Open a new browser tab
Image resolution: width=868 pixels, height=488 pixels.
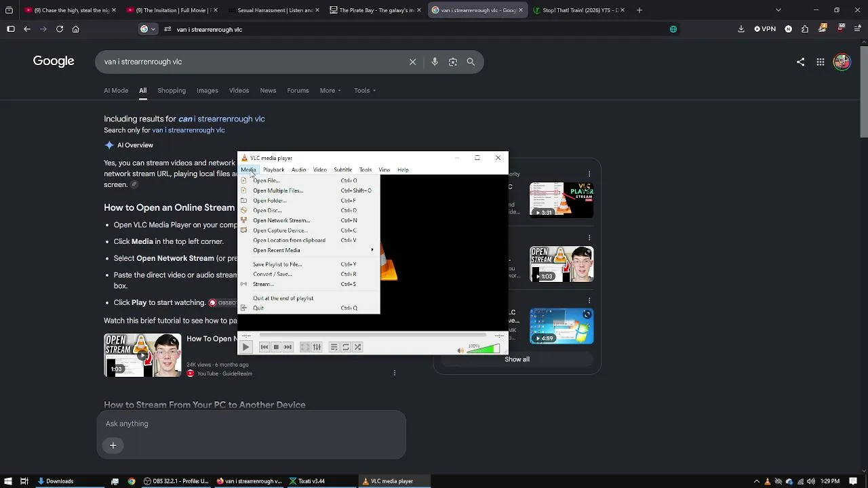639,10
